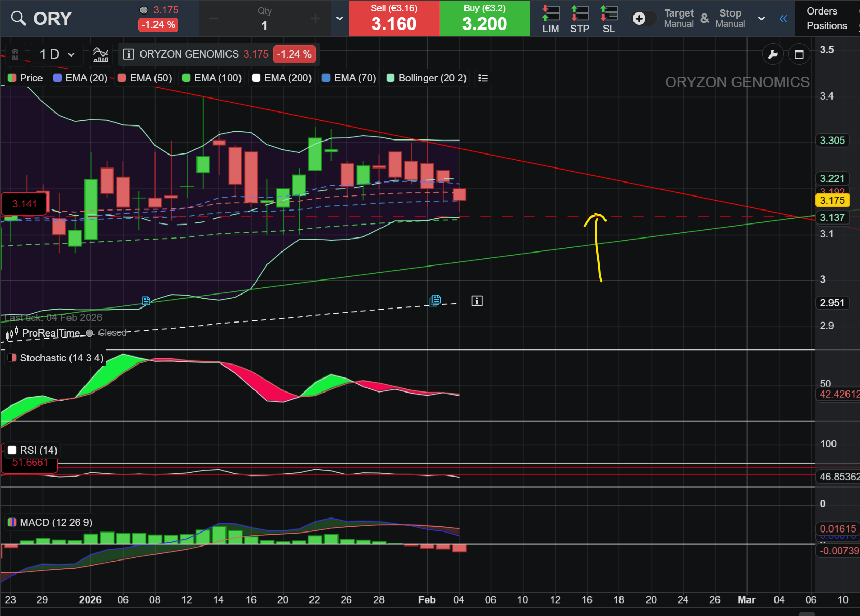Toggle the Price legend item
The height and width of the screenshot is (616, 860).
[x=25, y=78]
